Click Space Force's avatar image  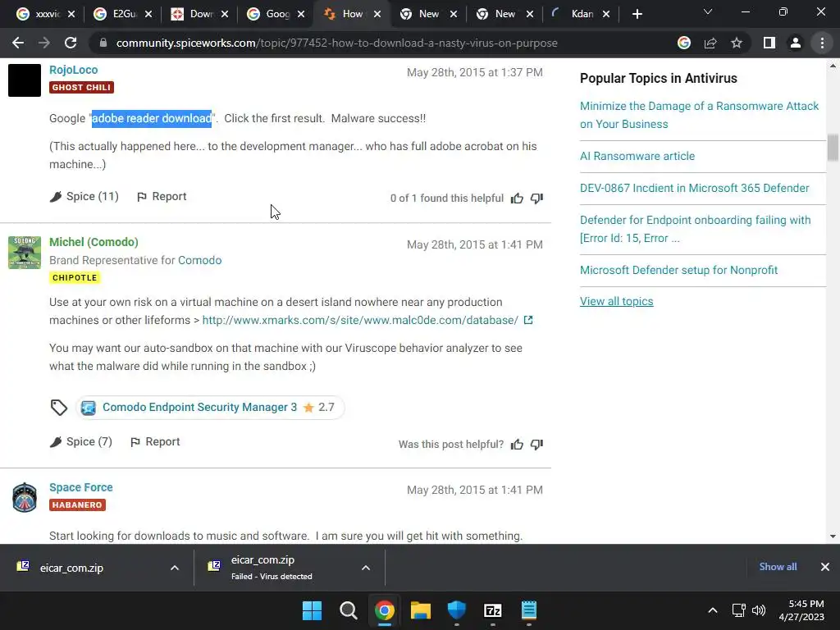coord(25,497)
